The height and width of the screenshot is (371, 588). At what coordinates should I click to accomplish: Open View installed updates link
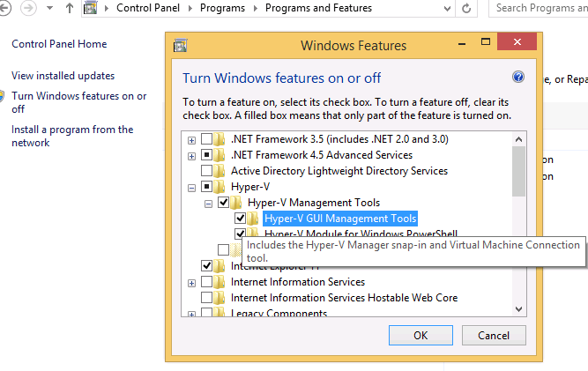click(63, 76)
